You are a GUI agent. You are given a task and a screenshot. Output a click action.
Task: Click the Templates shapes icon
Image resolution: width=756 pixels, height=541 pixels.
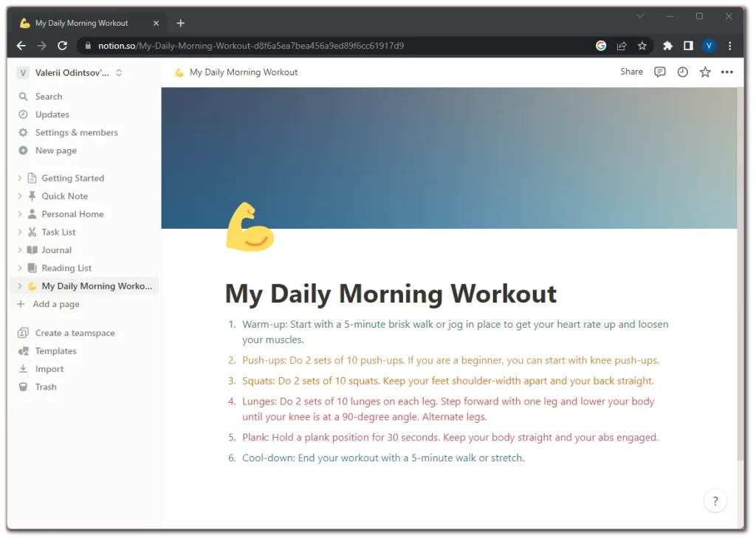click(x=23, y=351)
